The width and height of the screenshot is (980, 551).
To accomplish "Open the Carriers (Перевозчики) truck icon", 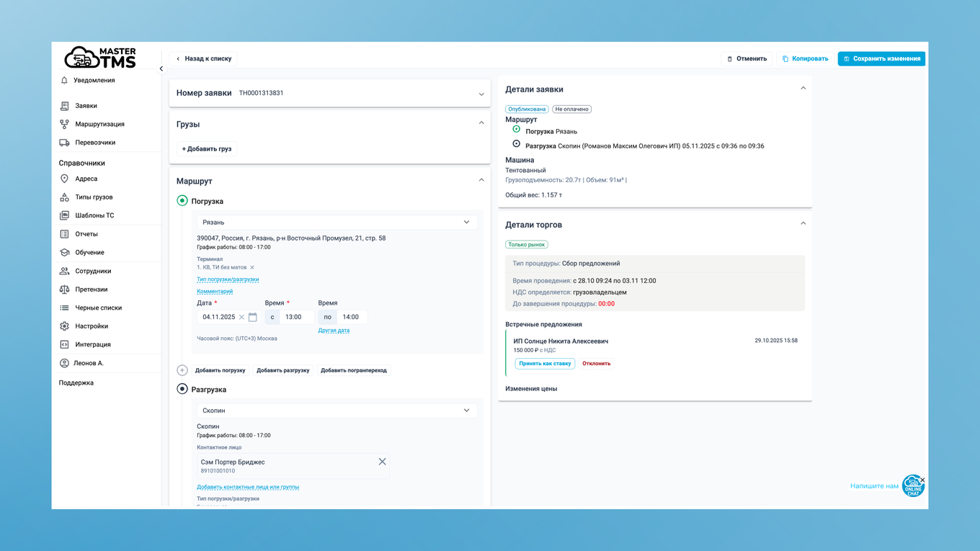I will click(64, 143).
